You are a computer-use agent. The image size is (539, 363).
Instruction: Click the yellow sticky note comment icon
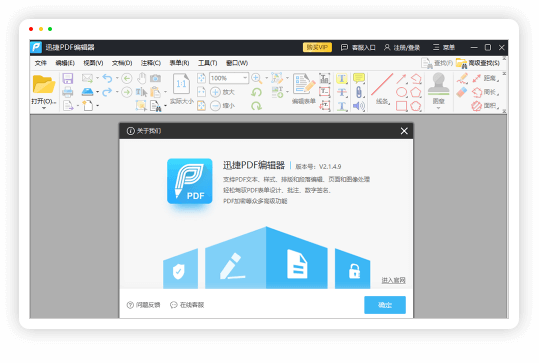pyautogui.click(x=359, y=78)
